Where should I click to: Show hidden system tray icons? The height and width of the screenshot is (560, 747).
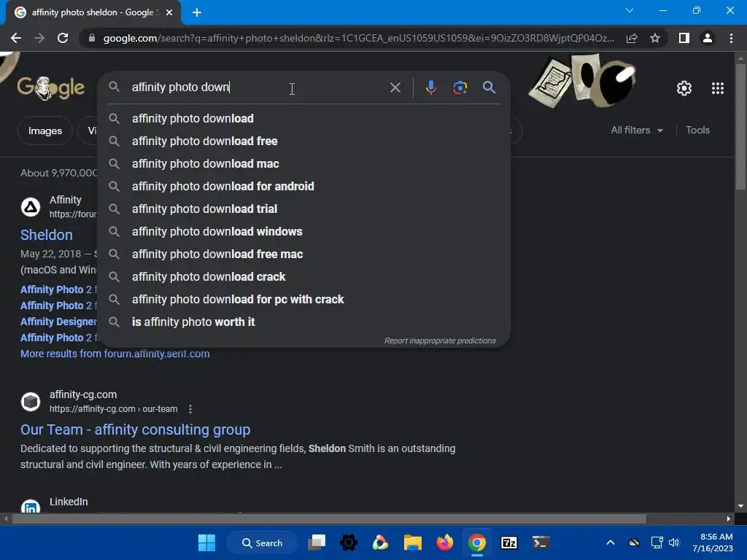tap(611, 542)
